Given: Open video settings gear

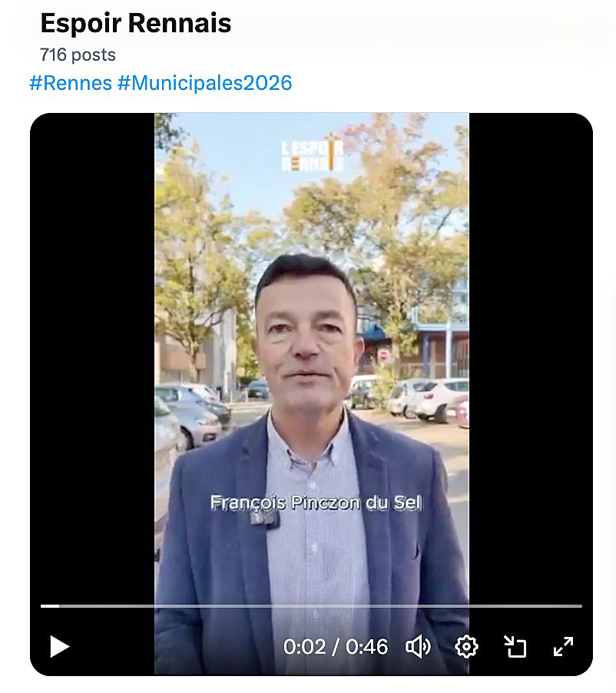Looking at the screenshot, I should 466,647.
